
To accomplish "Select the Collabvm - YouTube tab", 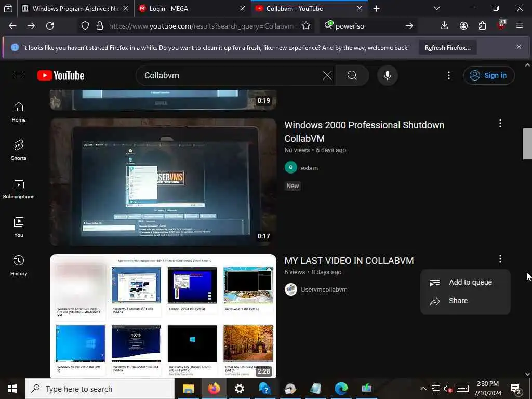I will click(x=310, y=8).
